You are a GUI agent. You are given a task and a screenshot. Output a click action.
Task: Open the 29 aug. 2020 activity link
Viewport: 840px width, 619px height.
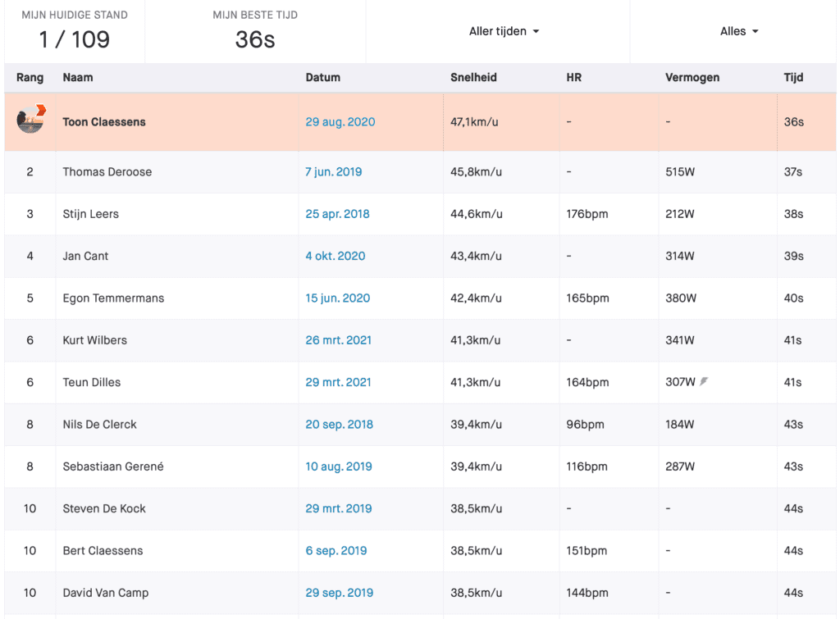340,121
